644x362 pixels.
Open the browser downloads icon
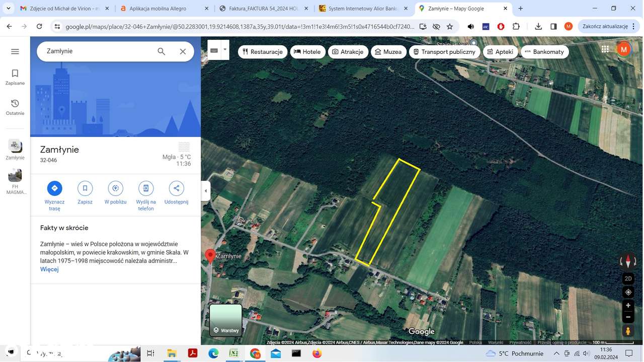click(538, 27)
